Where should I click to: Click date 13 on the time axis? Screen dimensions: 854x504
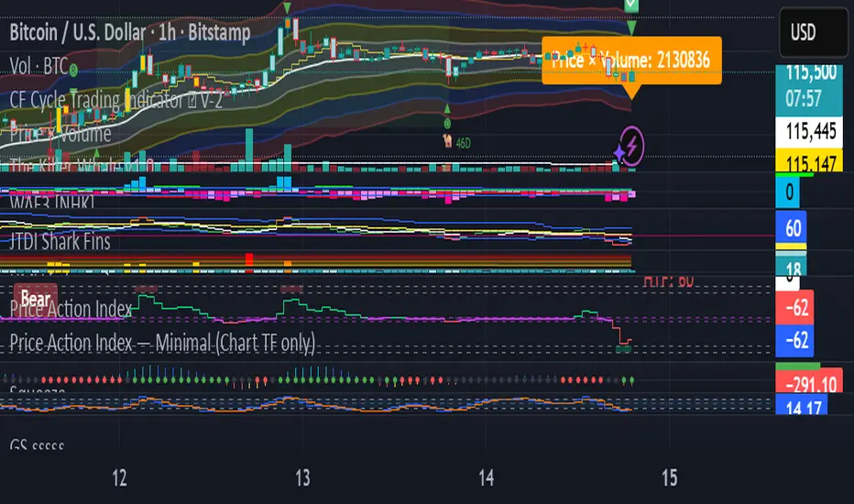click(x=302, y=477)
